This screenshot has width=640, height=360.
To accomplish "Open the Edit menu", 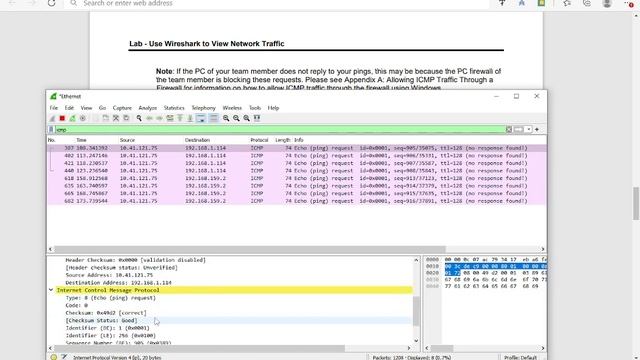I will 69,108.
